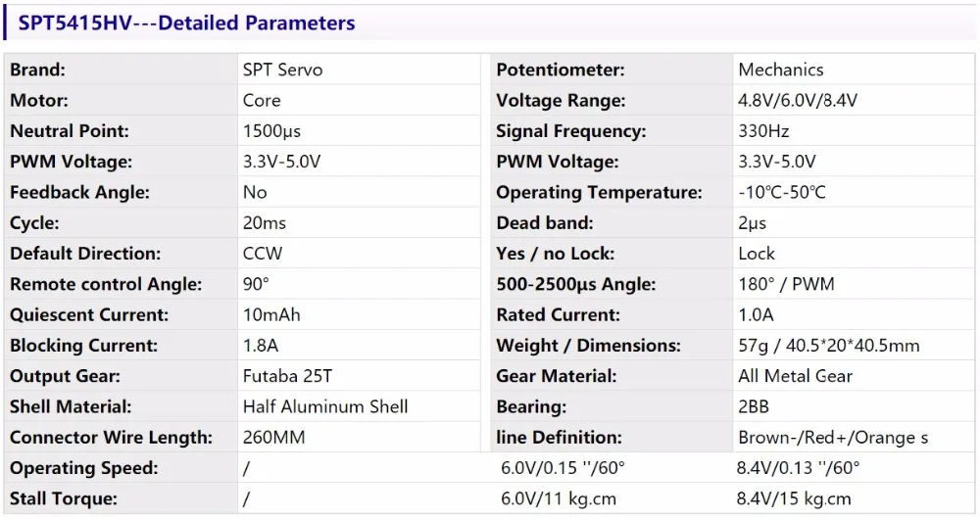Select the Brand value SPT Servo
Image resolution: width=980 pixels, height=520 pixels.
coord(282,70)
